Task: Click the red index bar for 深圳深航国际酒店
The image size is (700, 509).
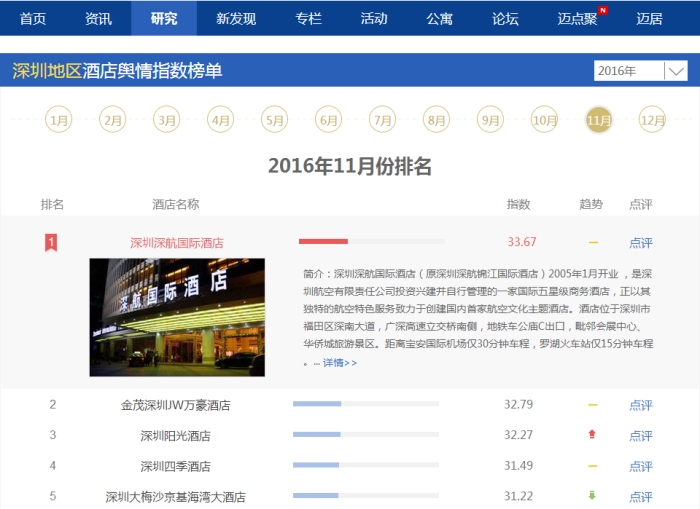Action: coord(323,242)
